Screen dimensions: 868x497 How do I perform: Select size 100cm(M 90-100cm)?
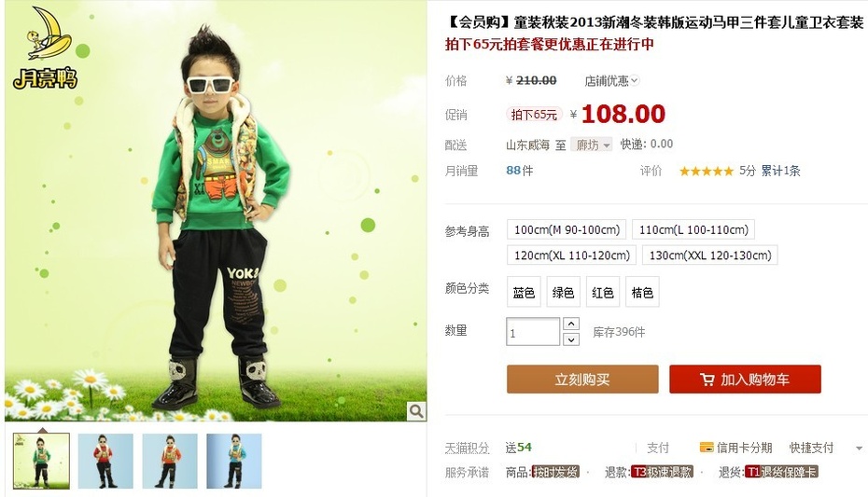tap(567, 229)
